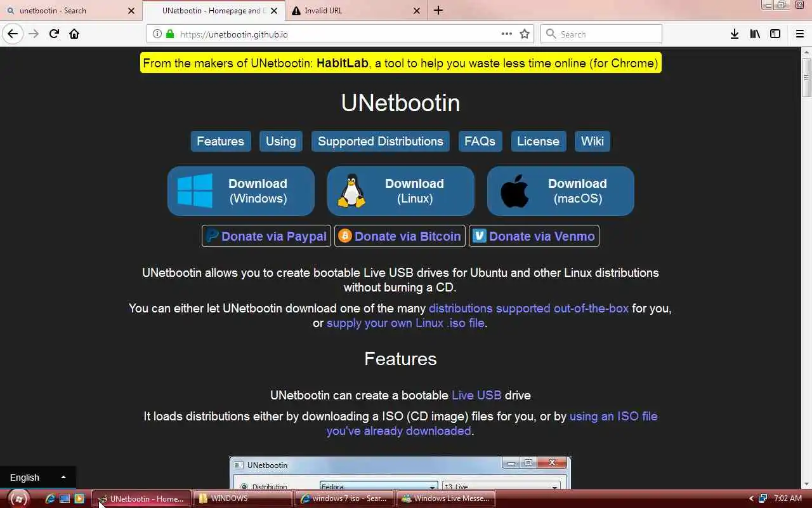Open a new tab with plus icon
Viewport: 812px width, 508px height.
tap(438, 10)
